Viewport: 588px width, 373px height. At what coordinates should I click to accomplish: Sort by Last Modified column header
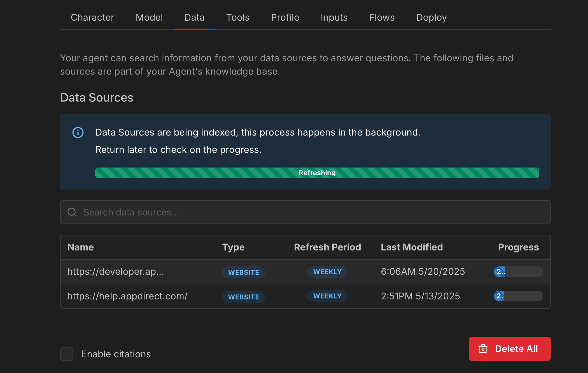click(412, 247)
